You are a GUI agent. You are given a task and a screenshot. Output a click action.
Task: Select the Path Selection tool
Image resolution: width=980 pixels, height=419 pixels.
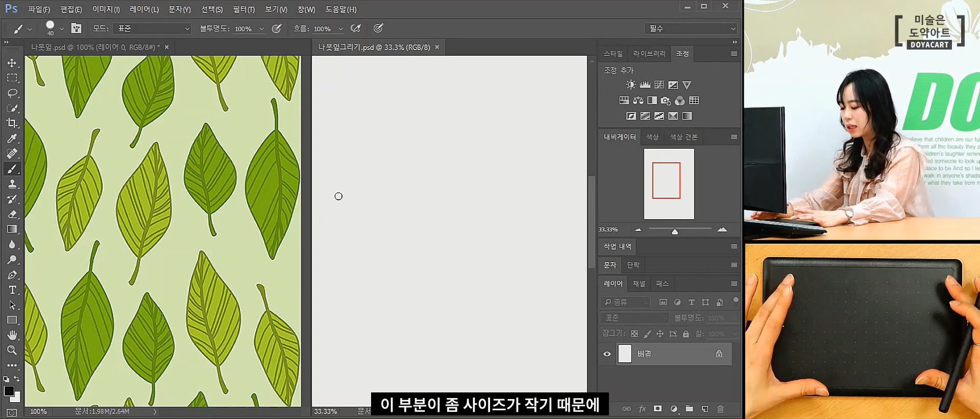pyautogui.click(x=12, y=305)
